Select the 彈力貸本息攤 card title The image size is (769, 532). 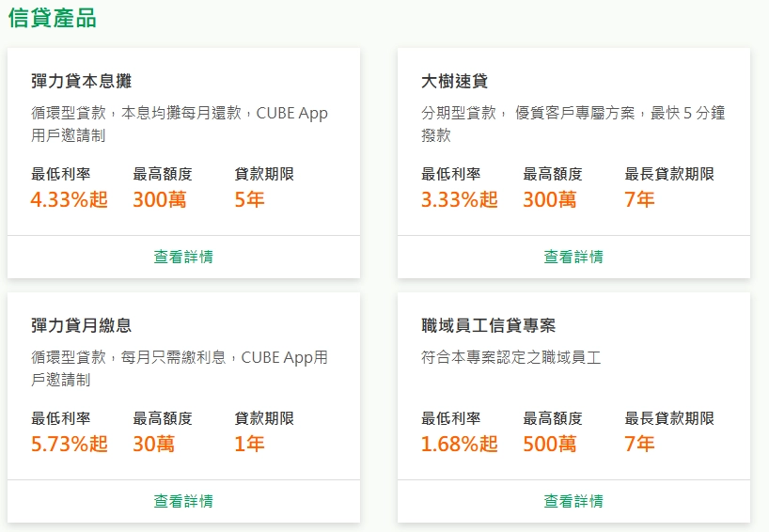[x=82, y=81]
